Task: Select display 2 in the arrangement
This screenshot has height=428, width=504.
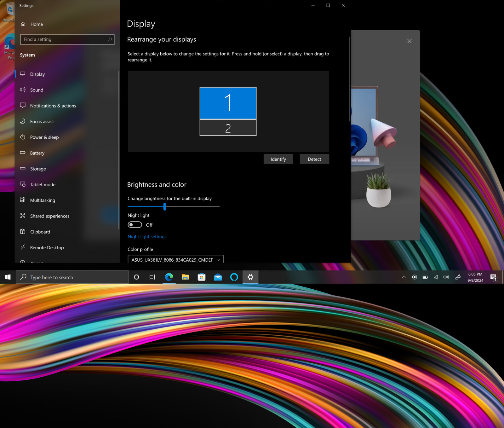Action: [228, 128]
